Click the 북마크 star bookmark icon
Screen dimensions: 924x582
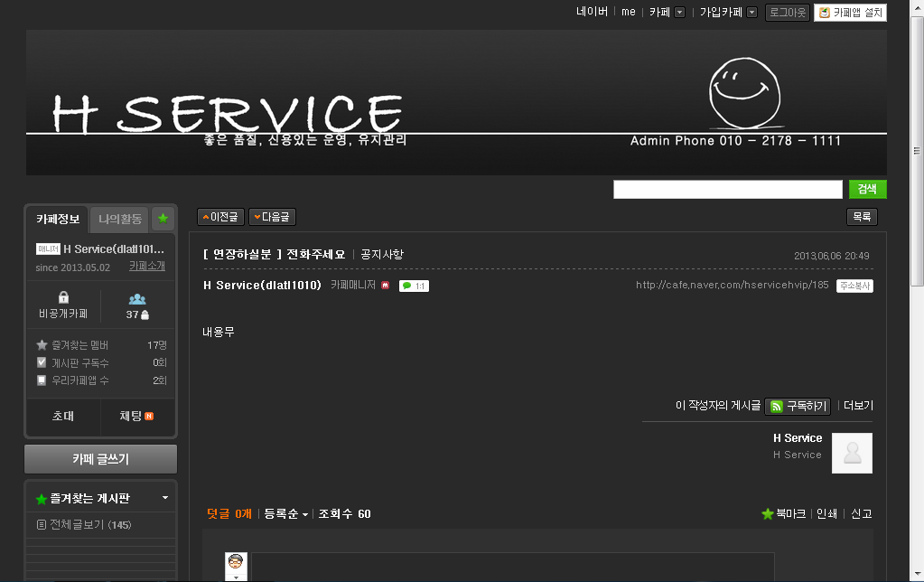pyautogui.click(x=767, y=514)
